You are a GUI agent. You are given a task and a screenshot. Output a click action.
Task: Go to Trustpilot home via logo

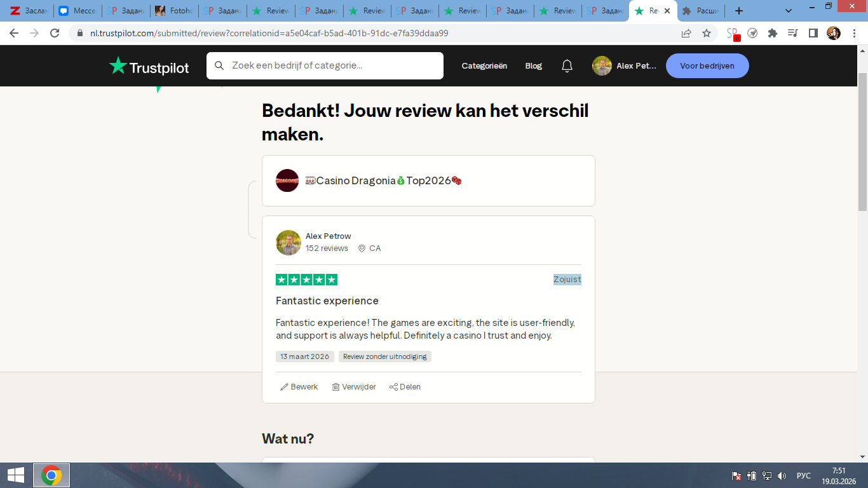click(149, 66)
